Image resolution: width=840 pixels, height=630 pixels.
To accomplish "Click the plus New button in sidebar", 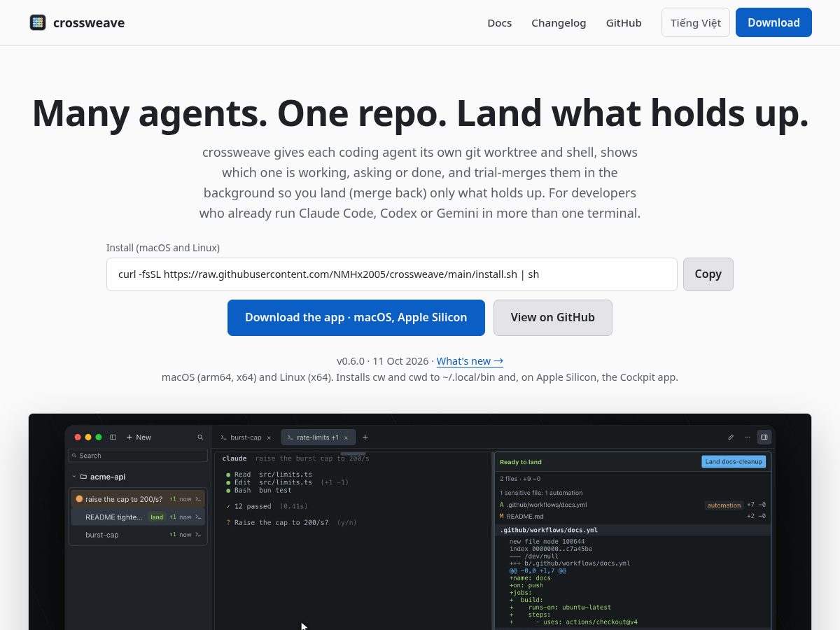I will pyautogui.click(x=139, y=437).
